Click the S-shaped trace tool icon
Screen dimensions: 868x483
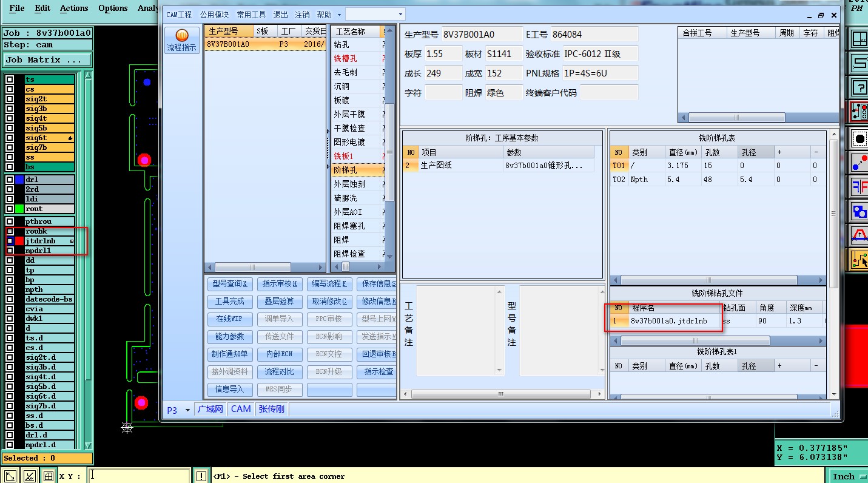(860, 62)
